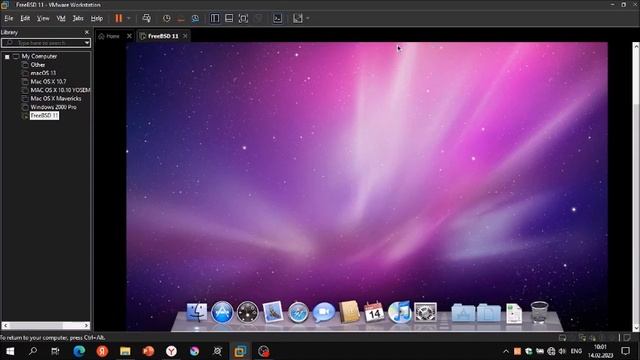Open the Edit menu
640x360 pixels.
coord(25,18)
